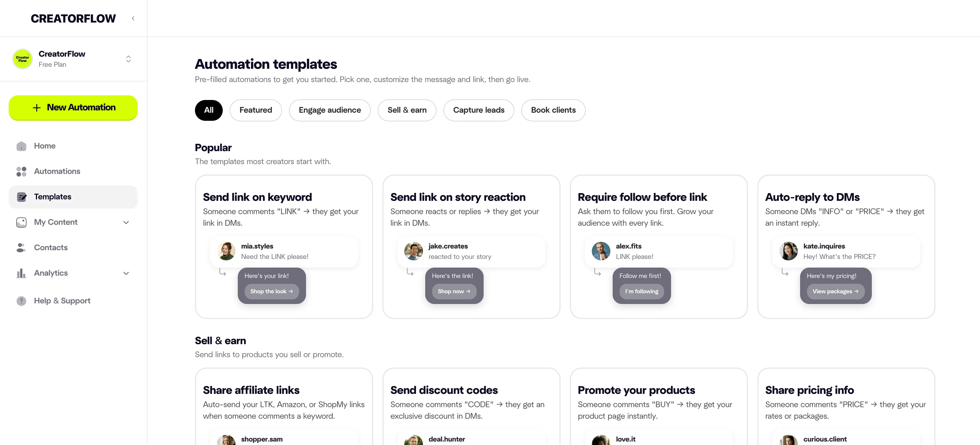The width and height of the screenshot is (980, 445).
Task: Enable the Capture leads filter
Action: (x=479, y=110)
